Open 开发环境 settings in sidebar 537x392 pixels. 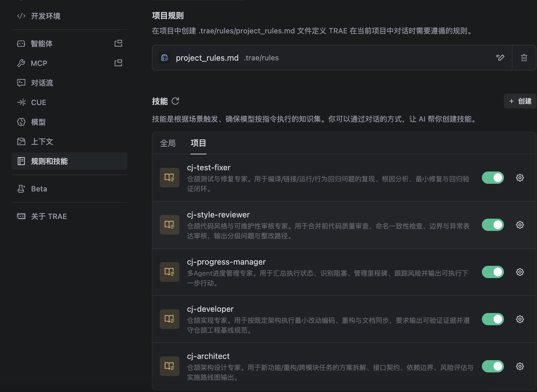pos(69,16)
